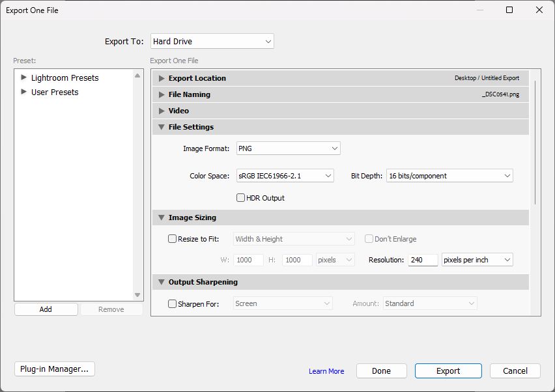This screenshot has width=555, height=392.
Task: Enable the Sharpen For checkbox
Action: (172, 303)
